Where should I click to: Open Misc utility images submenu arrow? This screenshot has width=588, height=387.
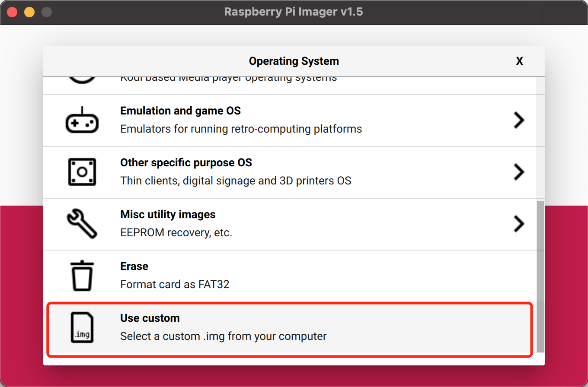click(518, 224)
